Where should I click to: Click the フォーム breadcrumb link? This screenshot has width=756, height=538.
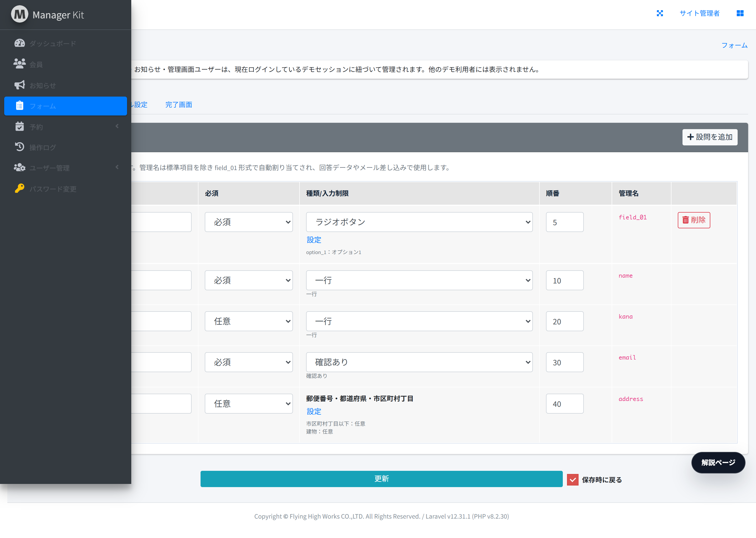(x=734, y=45)
